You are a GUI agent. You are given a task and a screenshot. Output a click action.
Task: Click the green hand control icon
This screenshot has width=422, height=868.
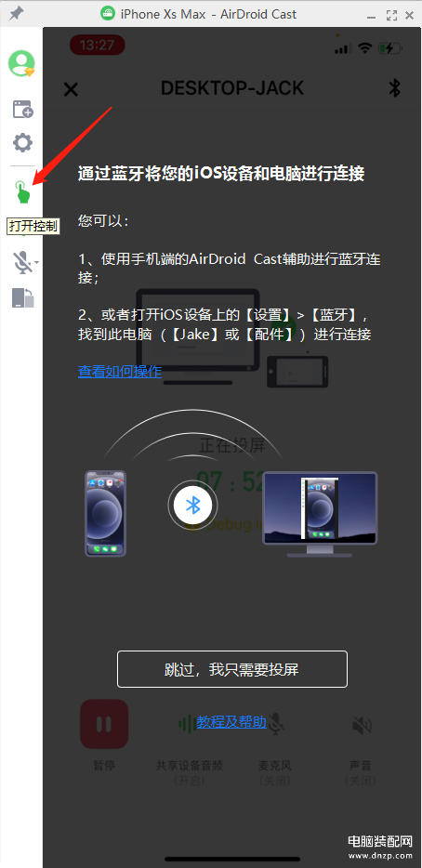pos(22,191)
